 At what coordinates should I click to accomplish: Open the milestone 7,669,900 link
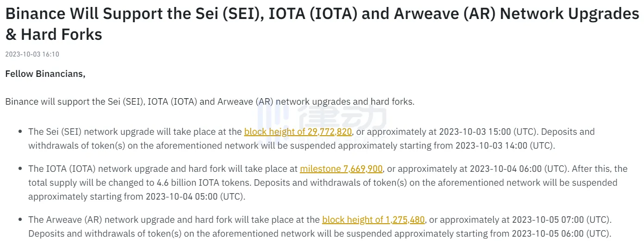pyautogui.click(x=341, y=169)
